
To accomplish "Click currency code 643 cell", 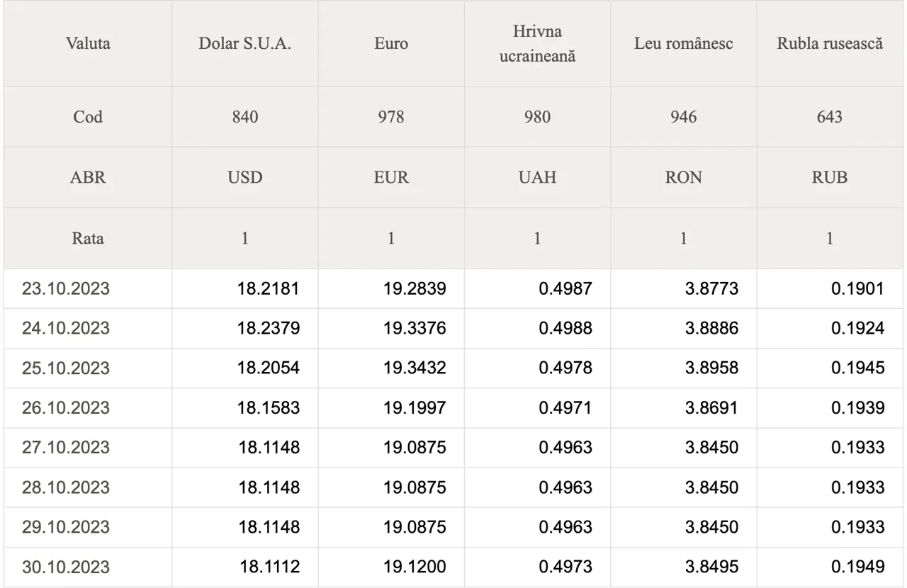I will (830, 117).
